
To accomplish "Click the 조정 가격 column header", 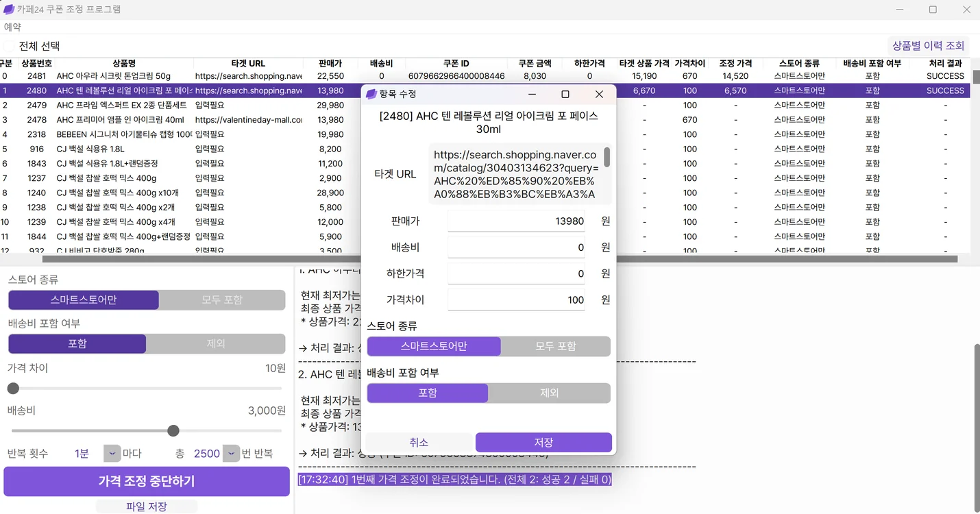I will [735, 63].
